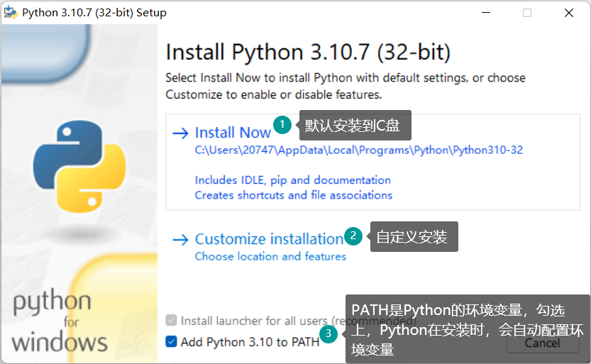This screenshot has height=364, width=591.
Task: Click numbered badge 1 next to Install Now
Action: coord(282,125)
